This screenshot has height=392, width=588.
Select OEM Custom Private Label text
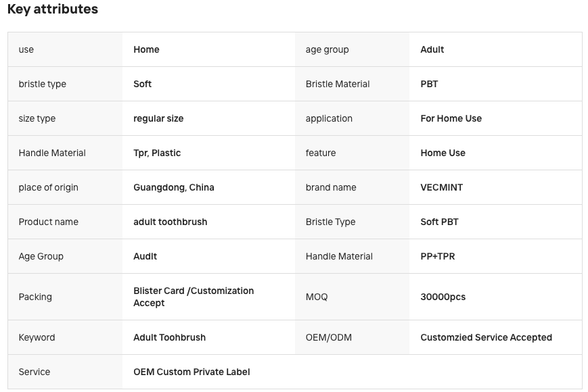(191, 372)
